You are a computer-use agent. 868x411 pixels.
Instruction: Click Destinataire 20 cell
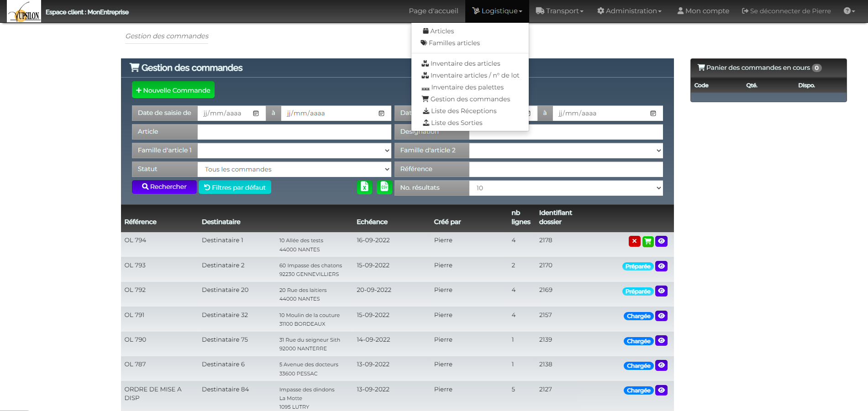tap(225, 290)
